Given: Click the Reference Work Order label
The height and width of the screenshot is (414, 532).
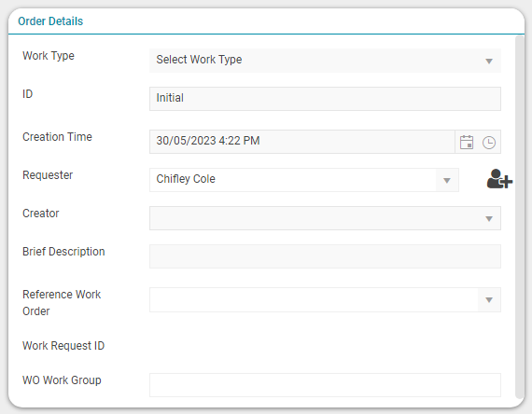Looking at the screenshot, I should tap(62, 302).
